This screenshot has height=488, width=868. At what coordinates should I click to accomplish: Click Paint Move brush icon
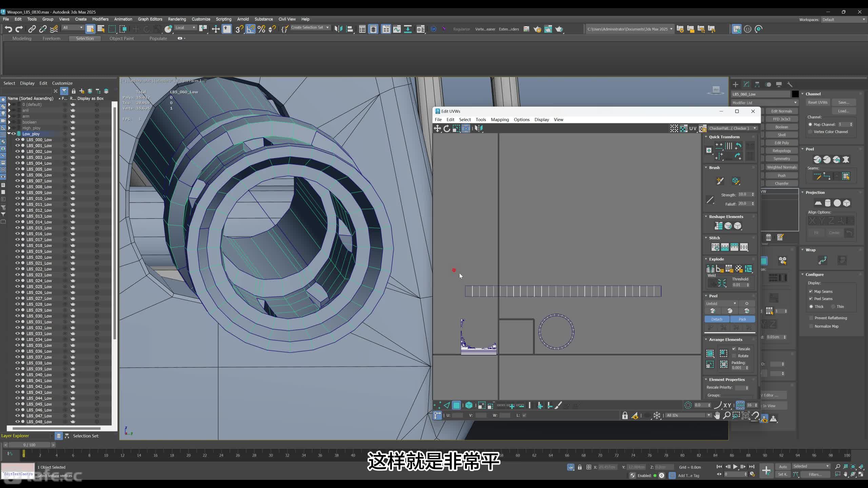720,181
